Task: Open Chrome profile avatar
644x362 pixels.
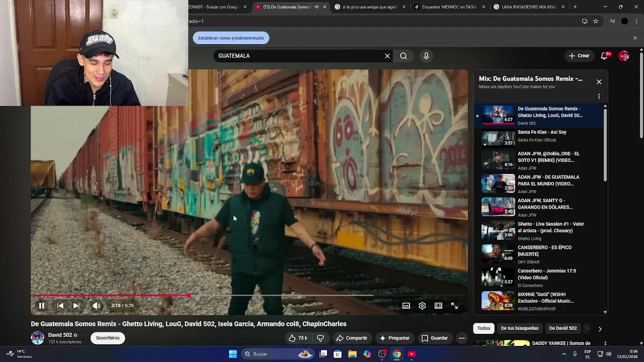Action: (x=625, y=21)
